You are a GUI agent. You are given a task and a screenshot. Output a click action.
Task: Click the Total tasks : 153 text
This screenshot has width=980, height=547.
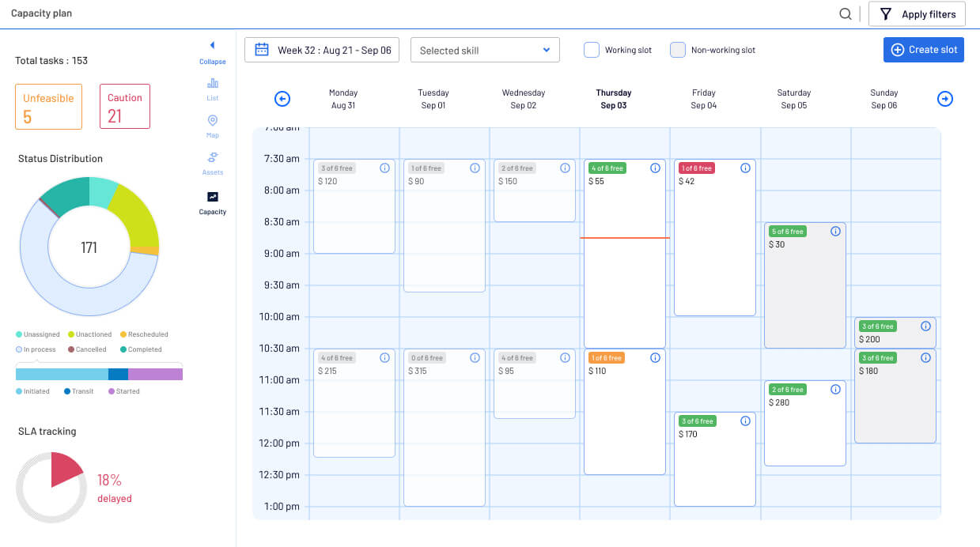[51, 61]
